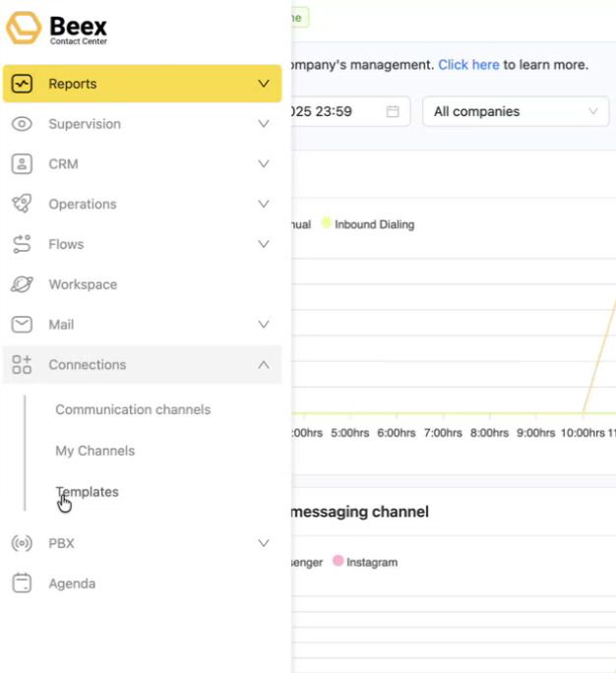Click the Flows route icon
The width and height of the screenshot is (616, 673).
point(22,244)
